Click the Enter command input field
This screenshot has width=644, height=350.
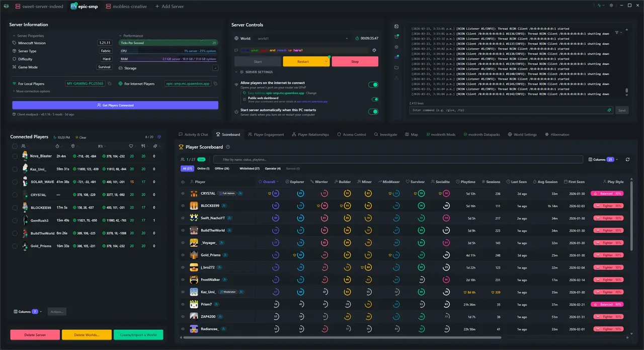pyautogui.click(x=503, y=110)
